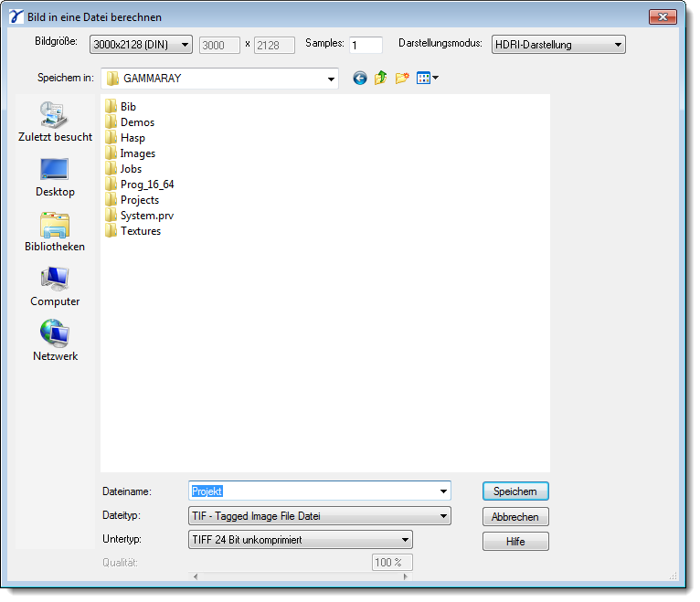
Task: Open the Darstellungsmodus dropdown
Action: [x=558, y=45]
